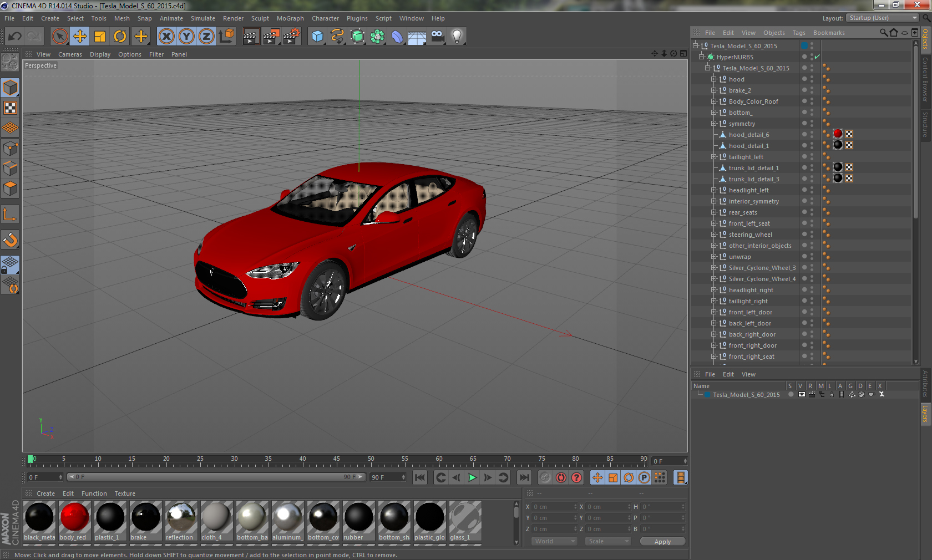Expand the headlight_left node
This screenshot has width=932, height=560.
[x=714, y=190]
